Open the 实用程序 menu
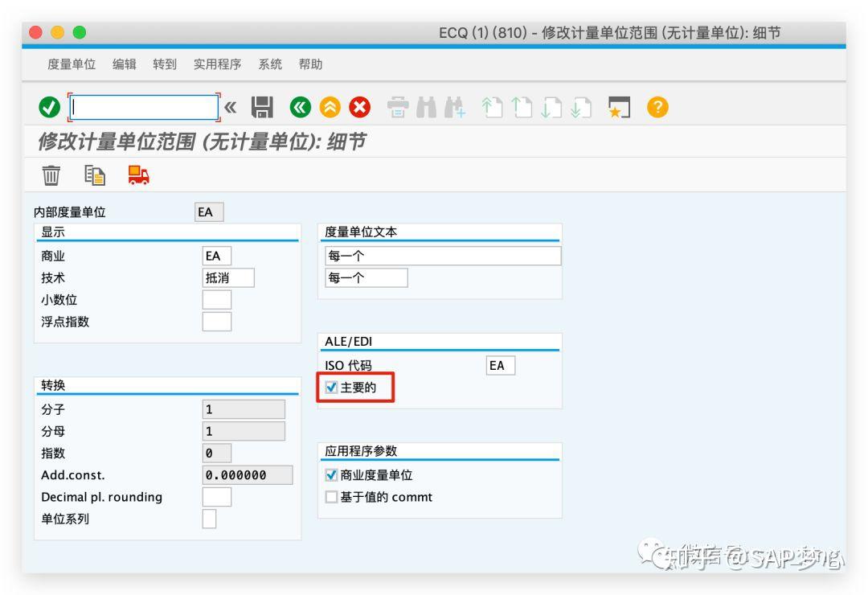The width and height of the screenshot is (868, 595). 218,64
